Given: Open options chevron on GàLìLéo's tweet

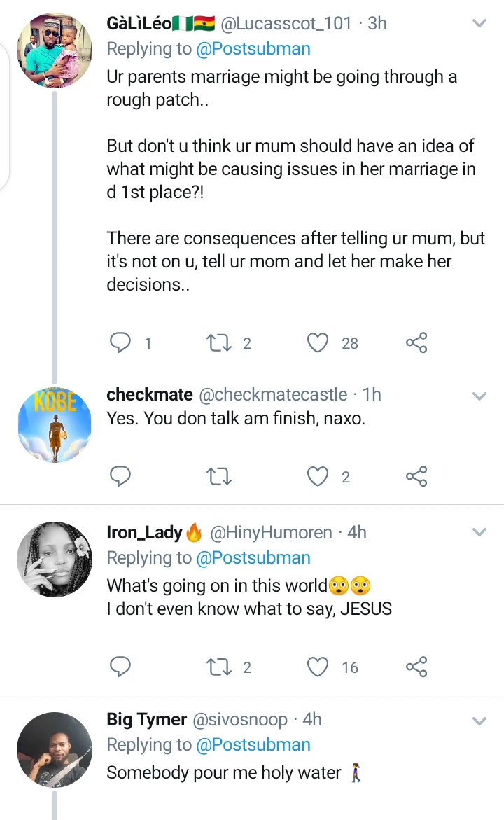Looking at the screenshot, I should (479, 23).
